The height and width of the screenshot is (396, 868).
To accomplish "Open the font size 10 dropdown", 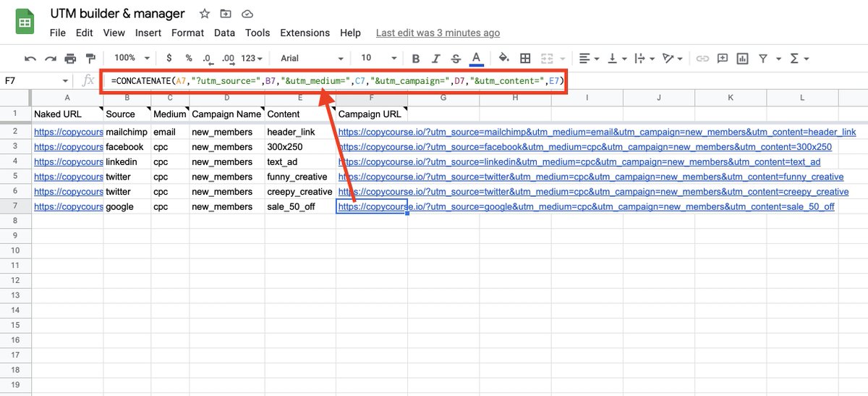I will pyautogui.click(x=379, y=58).
